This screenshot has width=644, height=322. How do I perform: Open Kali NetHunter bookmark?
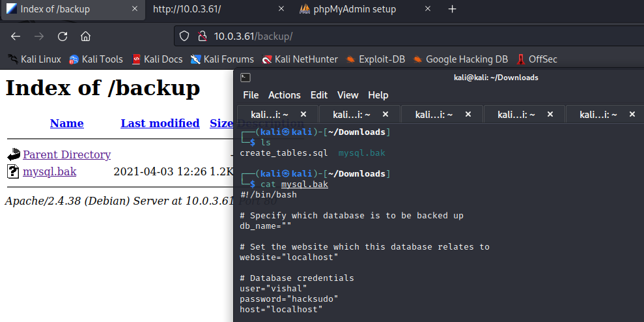(300, 59)
